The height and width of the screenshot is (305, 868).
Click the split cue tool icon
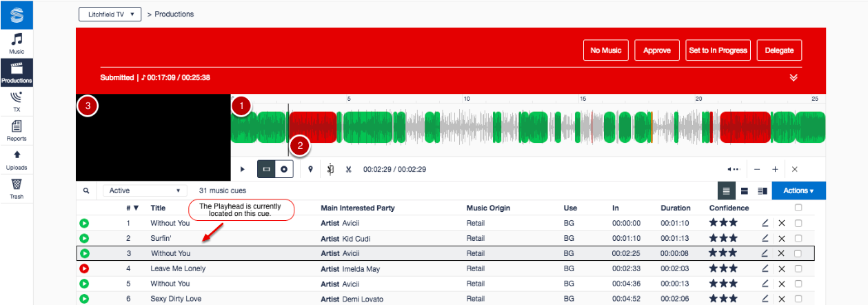pos(331,169)
